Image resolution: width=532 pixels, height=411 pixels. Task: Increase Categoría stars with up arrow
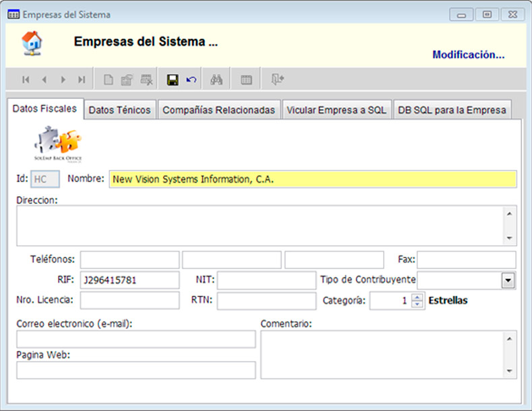(x=417, y=297)
